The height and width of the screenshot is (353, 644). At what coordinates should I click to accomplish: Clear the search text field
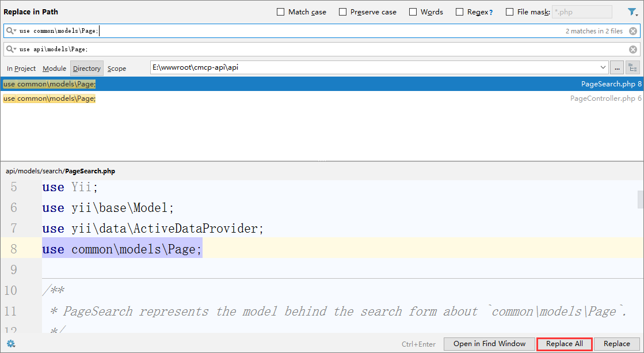(x=633, y=31)
